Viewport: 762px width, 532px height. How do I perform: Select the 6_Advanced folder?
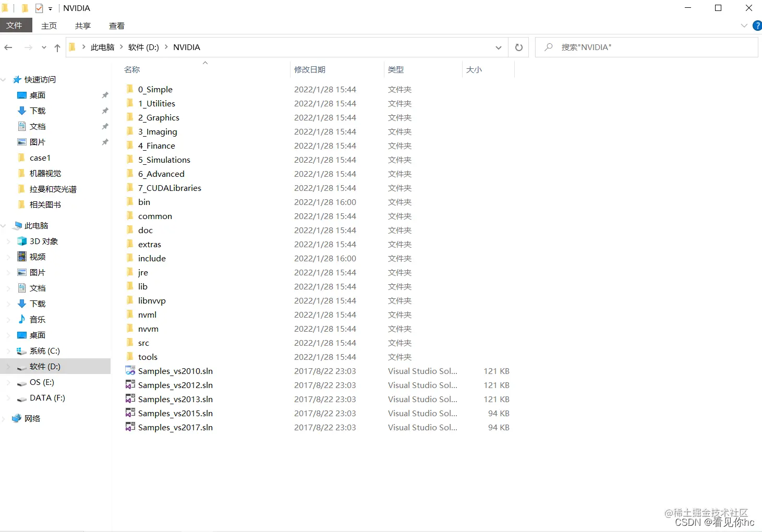pos(161,174)
